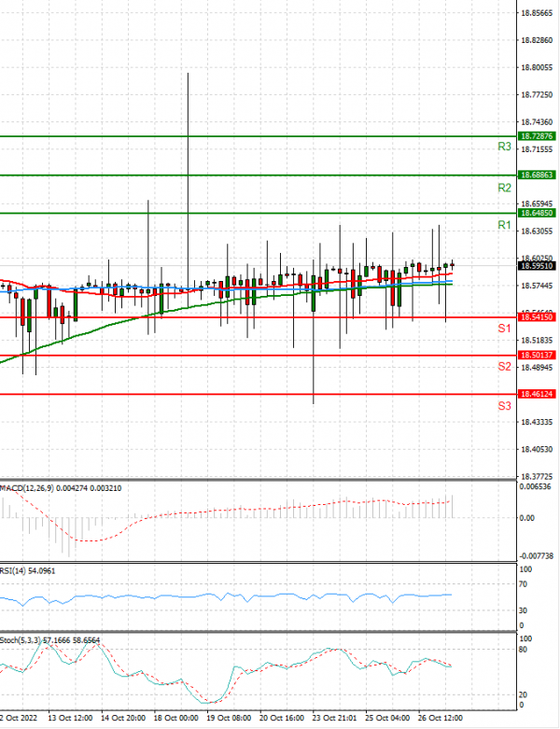
Task: Click the 26 Oct 12:00 time label
Action: pos(441,719)
